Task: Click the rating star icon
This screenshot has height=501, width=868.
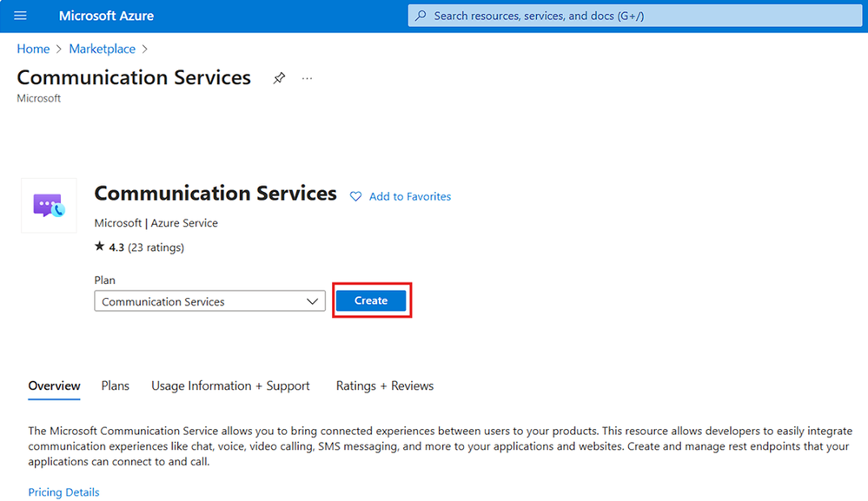Action: coord(99,246)
